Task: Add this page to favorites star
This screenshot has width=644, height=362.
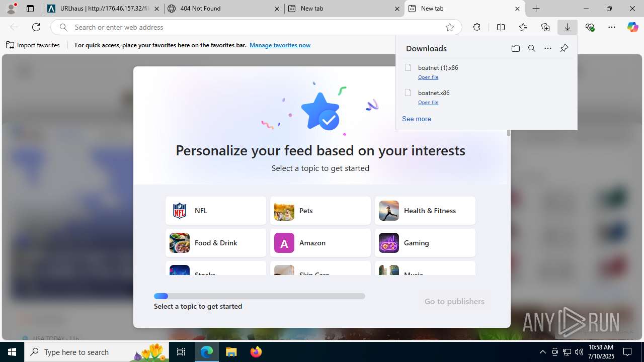Action: coord(450,27)
